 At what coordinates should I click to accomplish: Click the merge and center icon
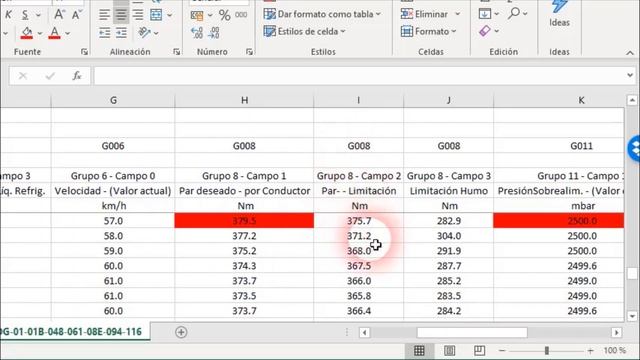pos(156,15)
